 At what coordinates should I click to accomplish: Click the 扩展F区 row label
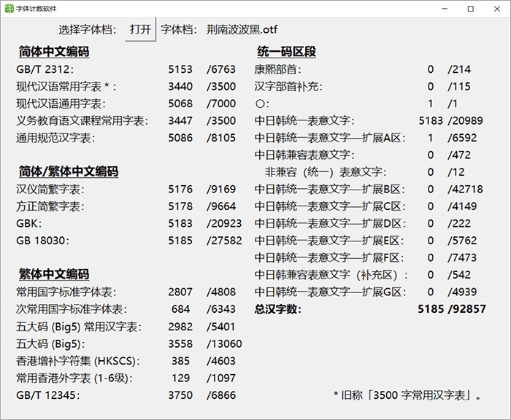(x=329, y=258)
